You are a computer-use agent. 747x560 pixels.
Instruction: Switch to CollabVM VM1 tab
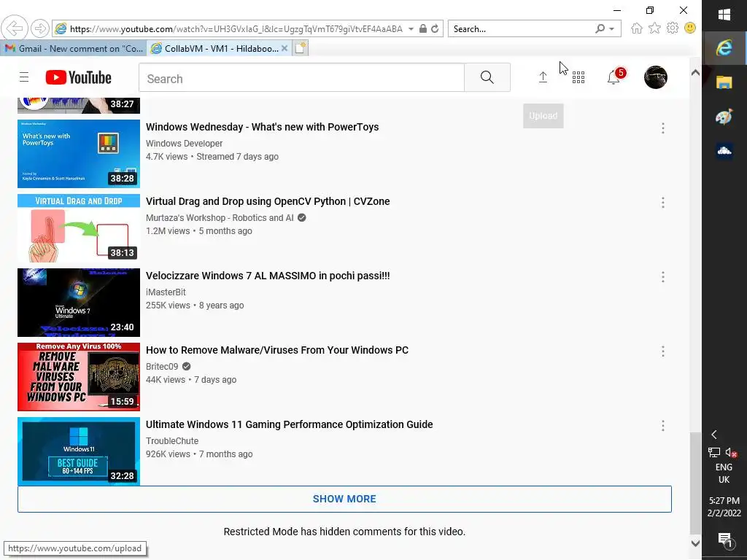point(214,49)
